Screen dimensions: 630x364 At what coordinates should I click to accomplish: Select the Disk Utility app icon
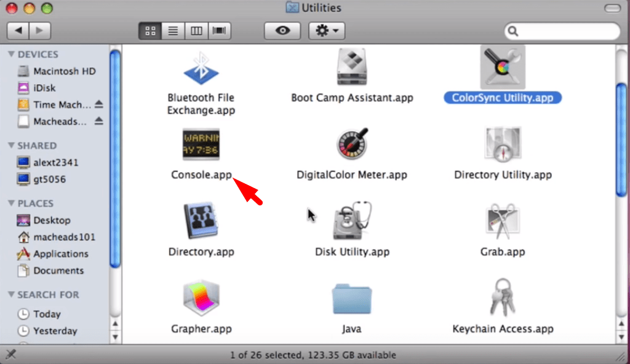pyautogui.click(x=353, y=221)
